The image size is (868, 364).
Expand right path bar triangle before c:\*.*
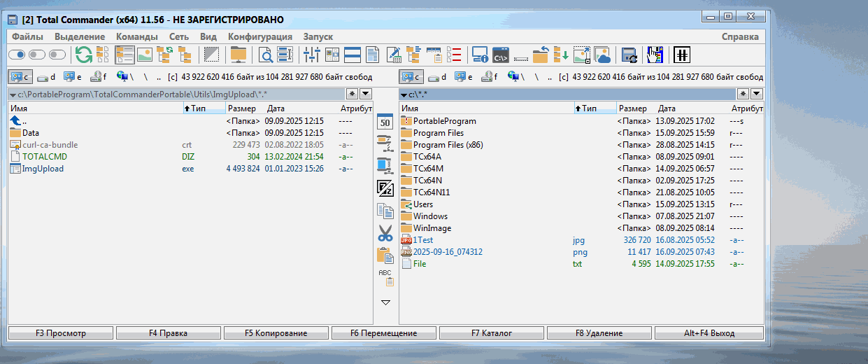click(404, 94)
